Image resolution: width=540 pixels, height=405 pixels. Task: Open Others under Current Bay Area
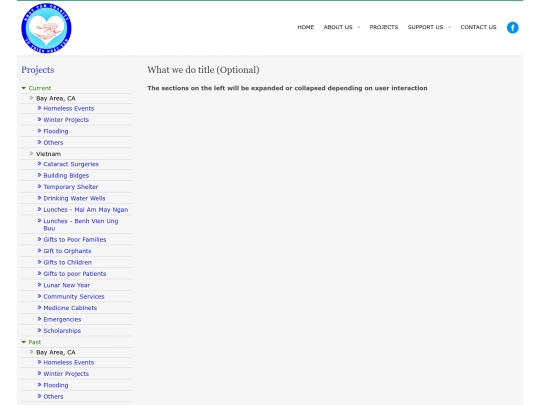pos(53,143)
